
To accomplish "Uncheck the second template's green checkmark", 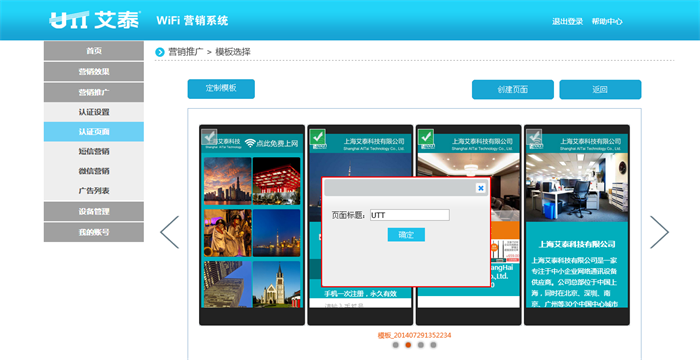I will tap(317, 137).
